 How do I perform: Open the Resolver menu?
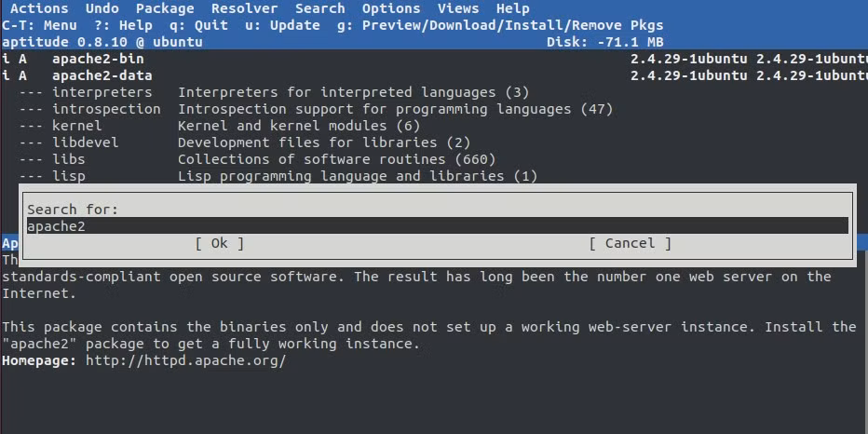coord(245,8)
